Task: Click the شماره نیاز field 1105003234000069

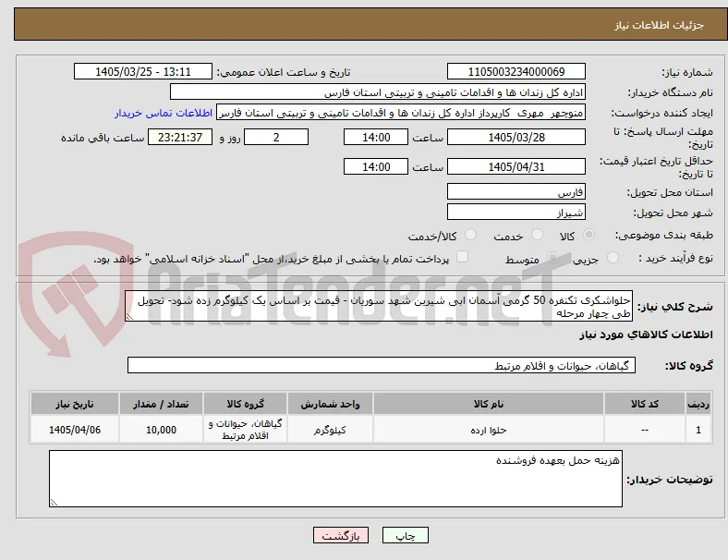Action: point(516,72)
